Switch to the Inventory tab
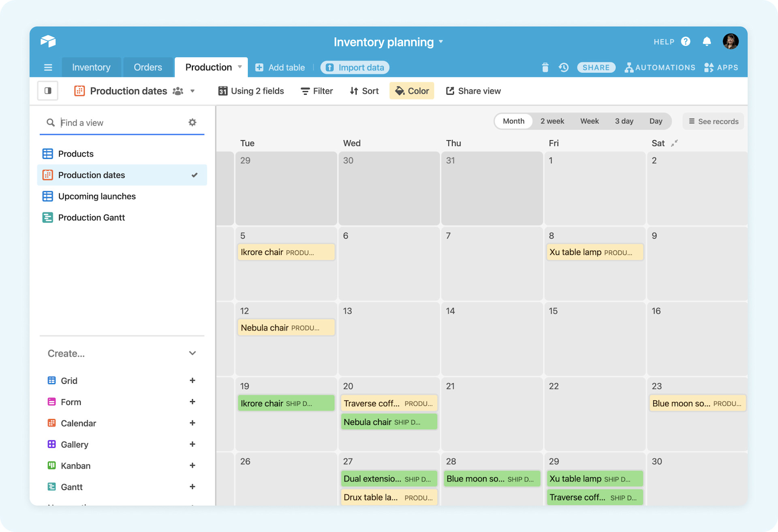 91,67
